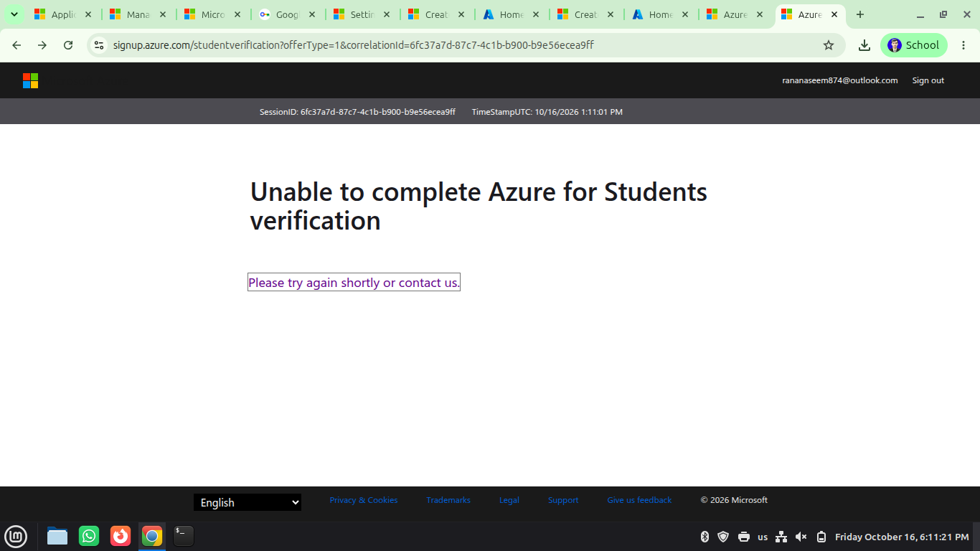This screenshot has height=551, width=980.
Task: Open a new browser tab
Action: (860, 14)
